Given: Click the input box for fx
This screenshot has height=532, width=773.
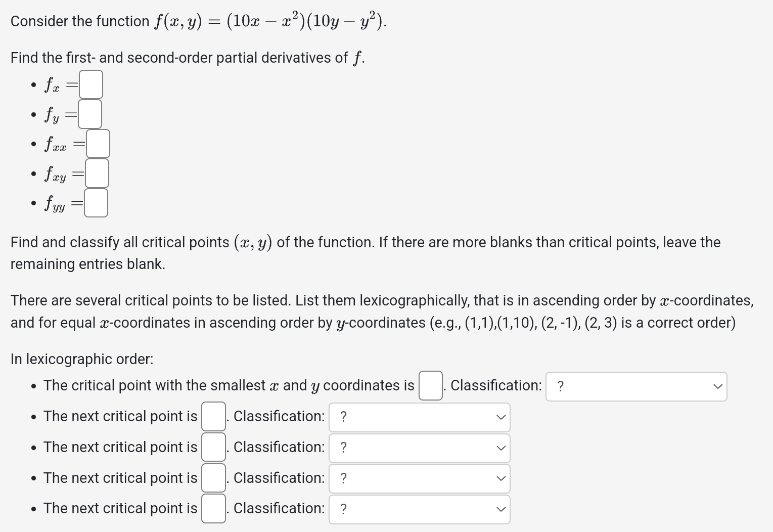Looking at the screenshot, I should click(92, 84).
